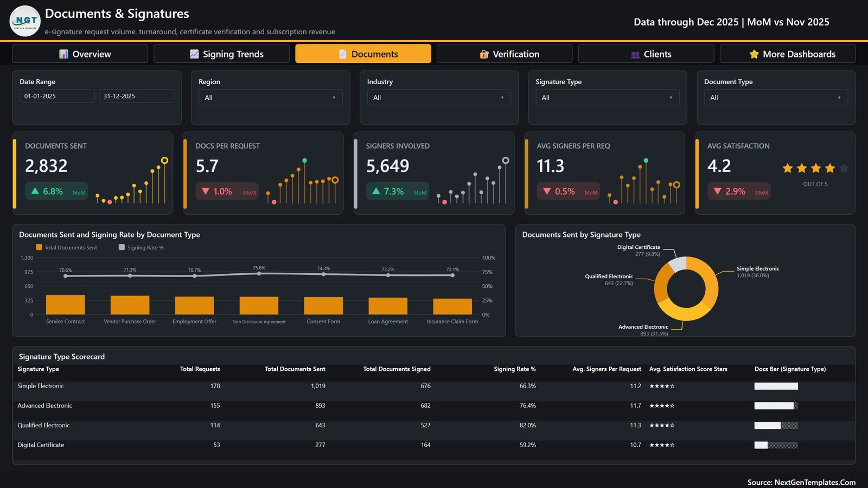This screenshot has height=488, width=868.
Task: Click the Advanced Electronic row label
Action: 44,406
